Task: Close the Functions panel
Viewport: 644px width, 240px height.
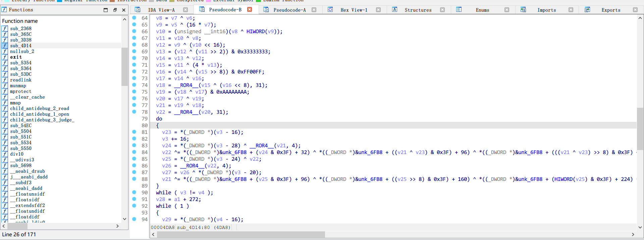Action: (x=124, y=10)
